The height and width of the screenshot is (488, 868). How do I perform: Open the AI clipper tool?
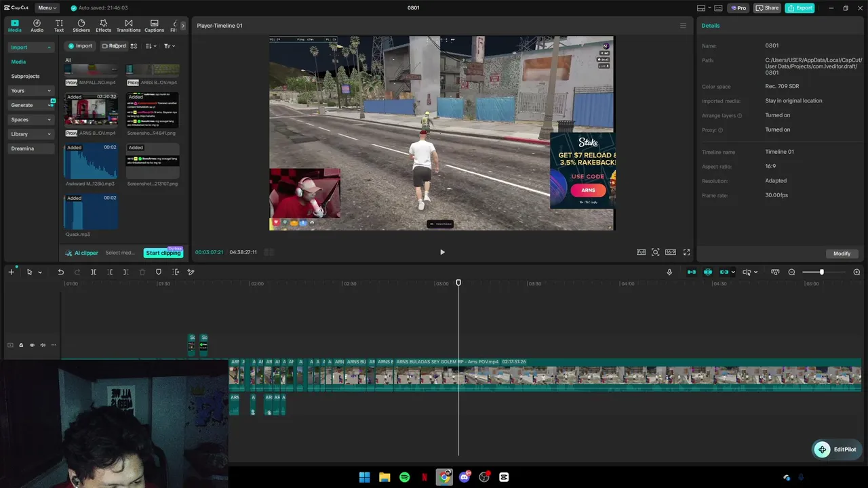tap(82, 253)
